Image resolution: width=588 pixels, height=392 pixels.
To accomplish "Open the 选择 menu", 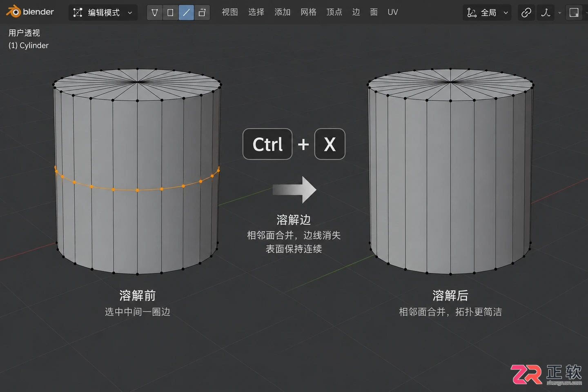I will point(256,12).
